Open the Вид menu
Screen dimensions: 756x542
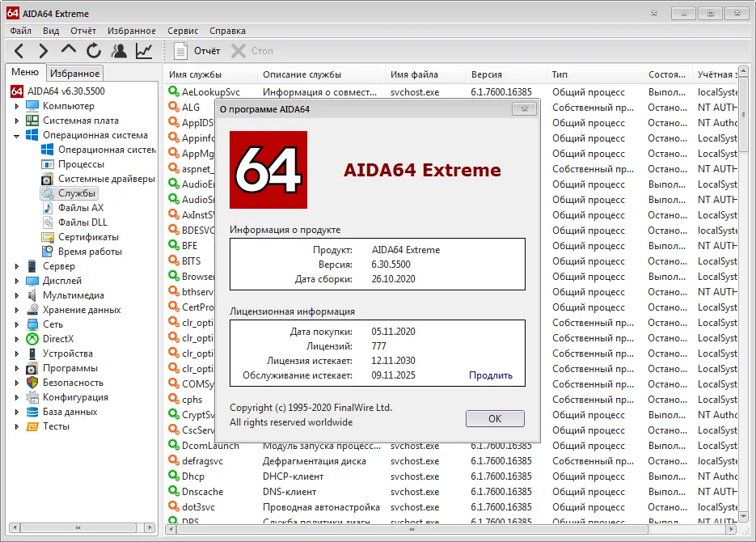(x=51, y=31)
